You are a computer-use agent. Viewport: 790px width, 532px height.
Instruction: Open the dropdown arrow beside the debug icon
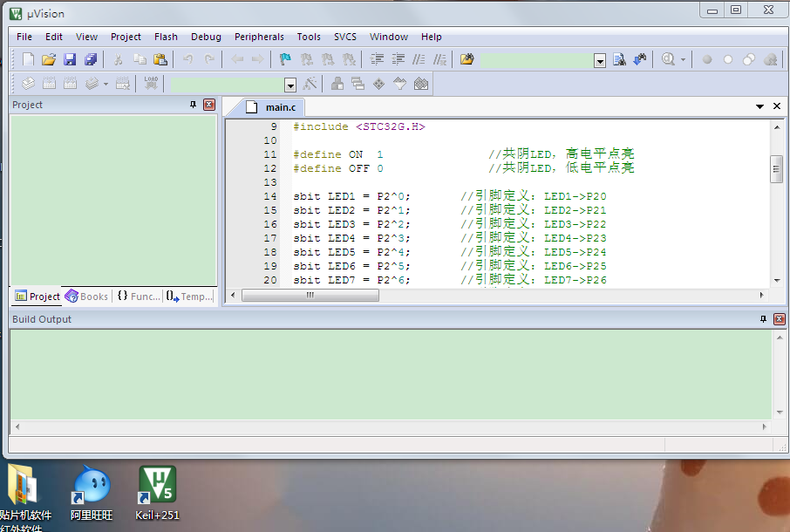click(684, 59)
